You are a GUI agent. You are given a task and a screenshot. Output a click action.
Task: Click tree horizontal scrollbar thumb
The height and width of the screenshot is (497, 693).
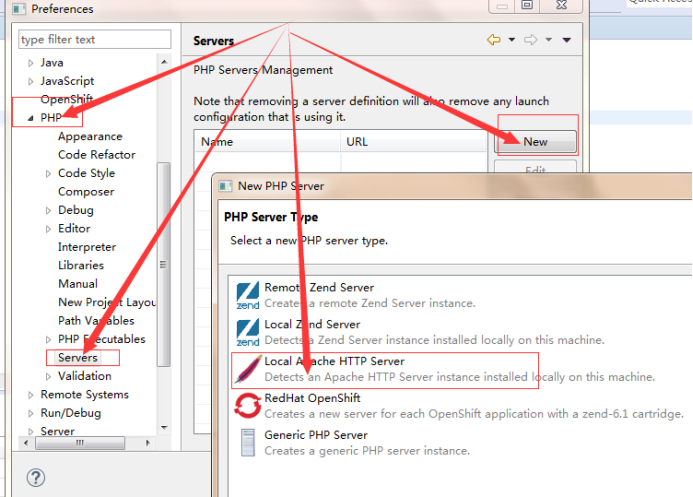click(80, 443)
